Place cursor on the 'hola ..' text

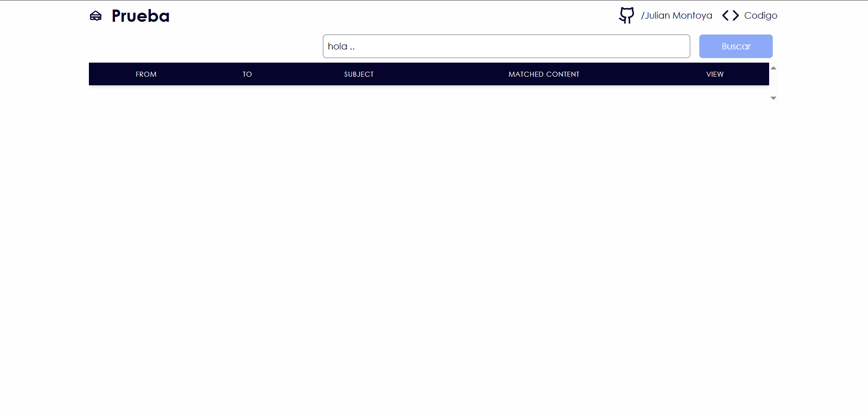click(x=341, y=46)
